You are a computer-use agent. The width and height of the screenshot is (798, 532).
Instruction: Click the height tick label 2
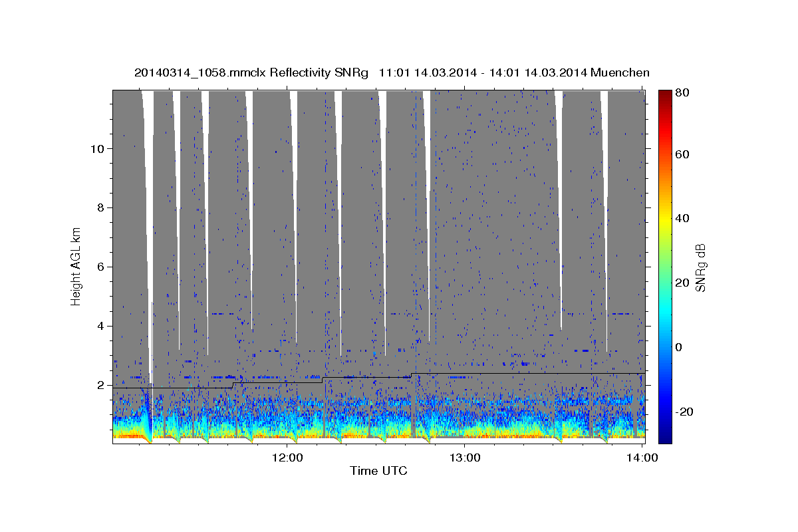[102, 385]
